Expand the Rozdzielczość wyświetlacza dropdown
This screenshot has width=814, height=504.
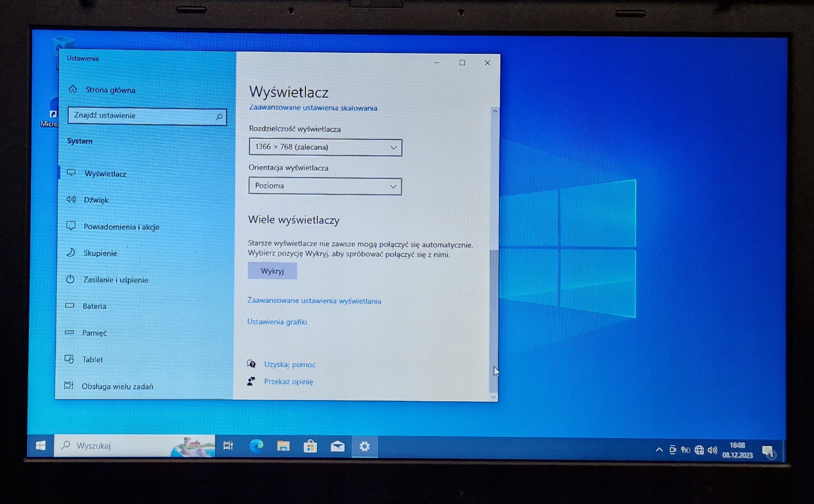(x=325, y=147)
